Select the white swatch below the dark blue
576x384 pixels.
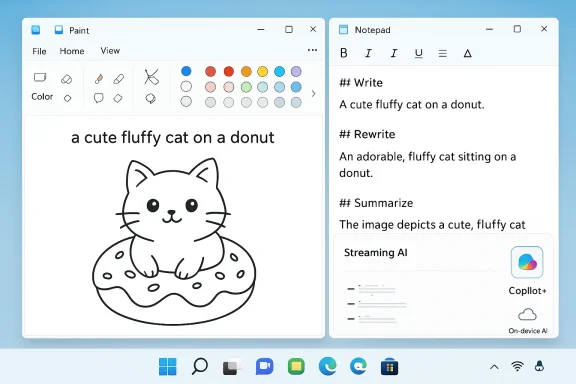point(186,86)
